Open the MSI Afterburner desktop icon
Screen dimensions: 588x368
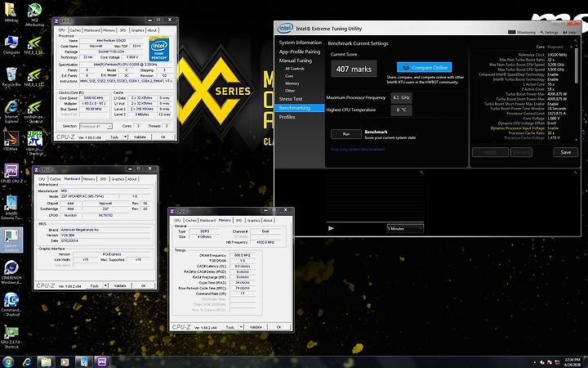point(34,14)
